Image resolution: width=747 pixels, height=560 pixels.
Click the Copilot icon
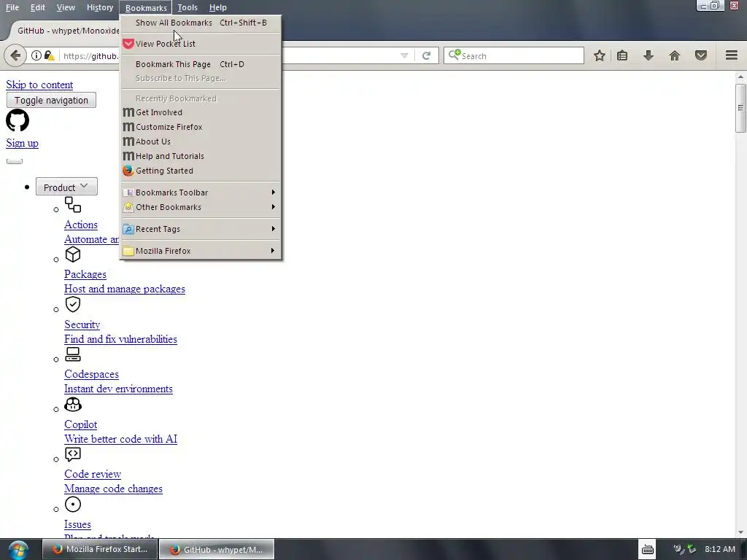pyautogui.click(x=73, y=404)
